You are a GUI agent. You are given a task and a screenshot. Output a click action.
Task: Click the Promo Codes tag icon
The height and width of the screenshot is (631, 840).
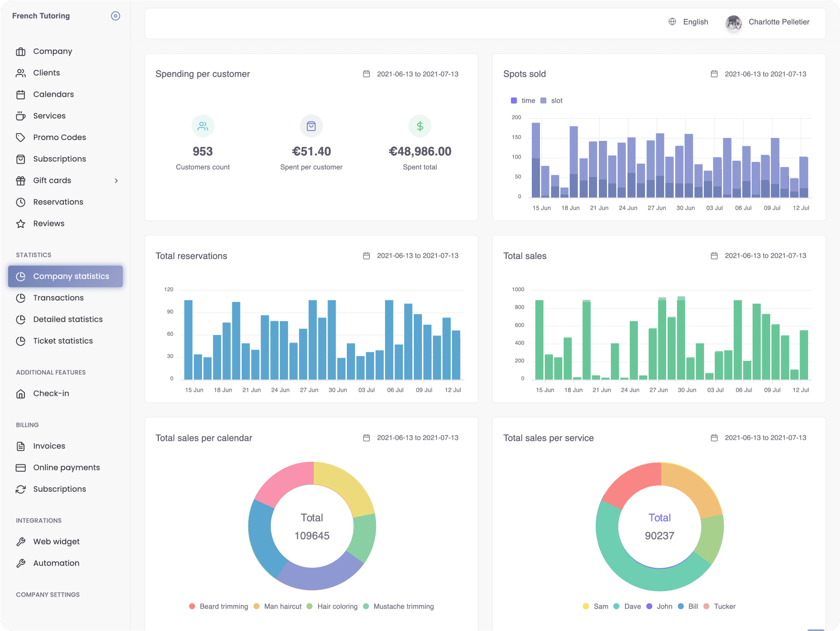point(21,137)
